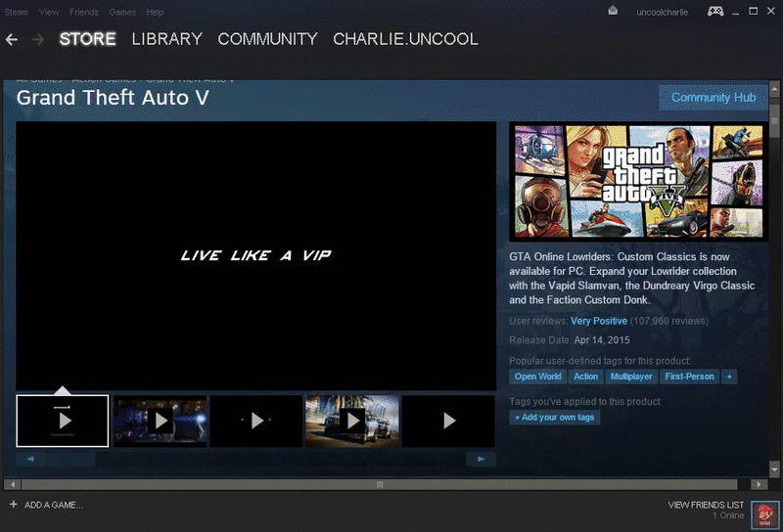Open the inbox envelope icon
The height and width of the screenshot is (532, 783).
pos(613,11)
